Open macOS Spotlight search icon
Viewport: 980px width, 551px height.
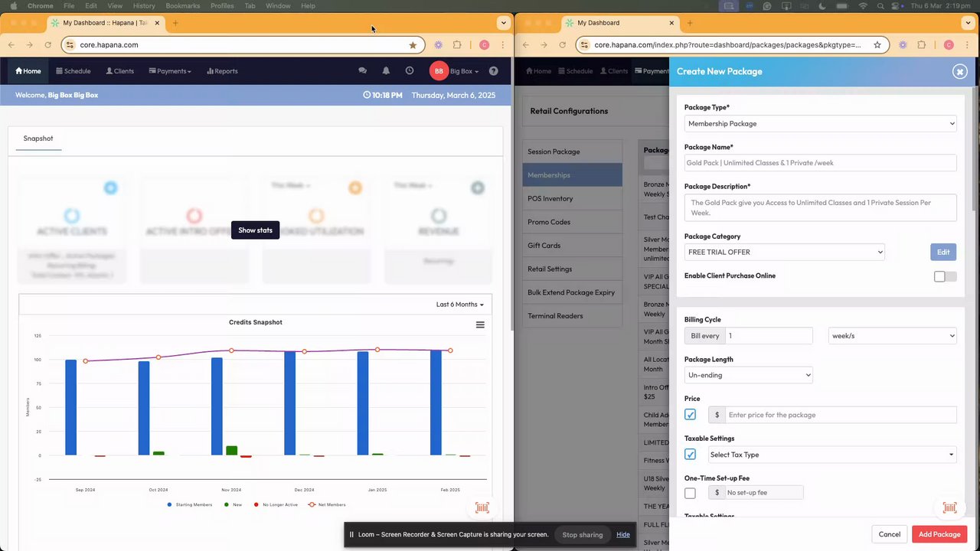881,5
